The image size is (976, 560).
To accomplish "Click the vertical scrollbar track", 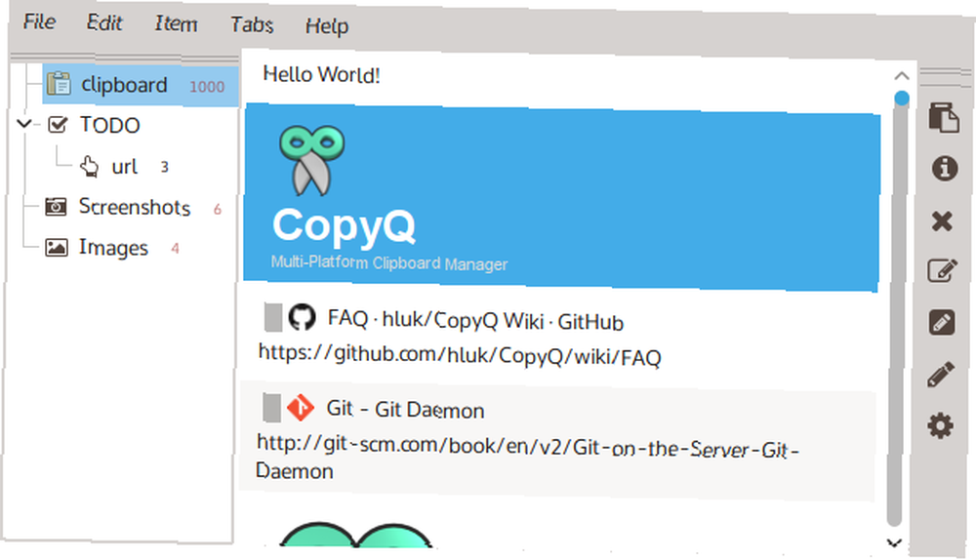I will click(x=896, y=311).
